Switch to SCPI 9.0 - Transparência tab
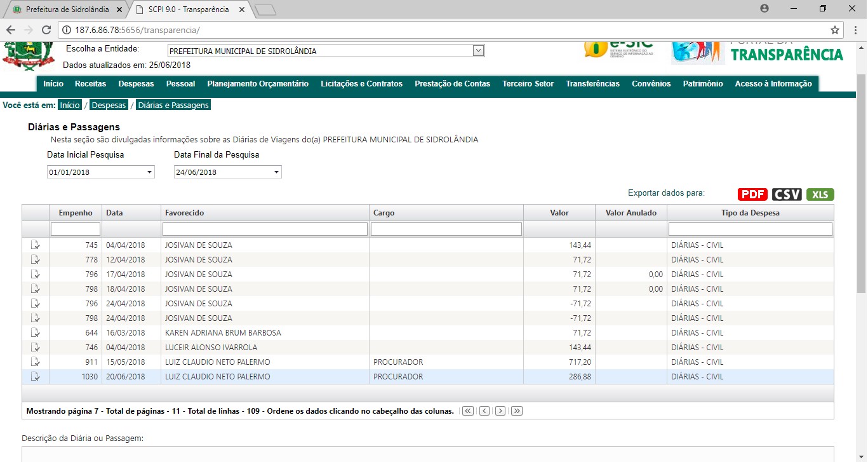This screenshot has width=868, height=462. pos(189,10)
